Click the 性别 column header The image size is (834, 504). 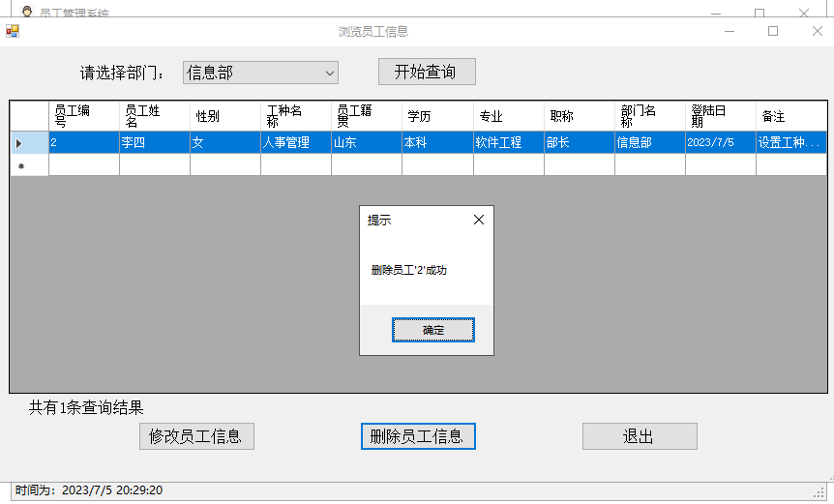224,116
